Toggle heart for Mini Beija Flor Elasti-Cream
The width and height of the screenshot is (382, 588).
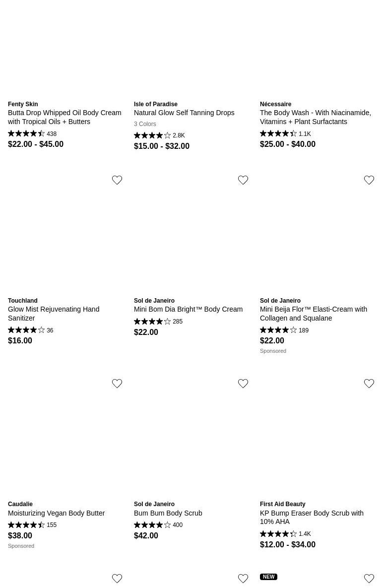pos(369,180)
